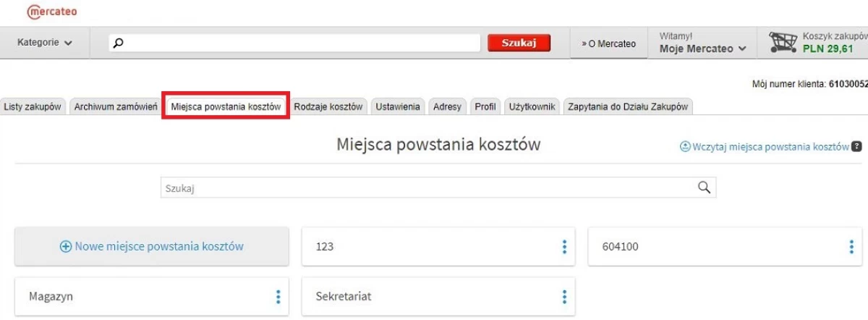The image size is (868, 320).
Task: Click the O Mercateo link
Action: pyautogui.click(x=608, y=43)
